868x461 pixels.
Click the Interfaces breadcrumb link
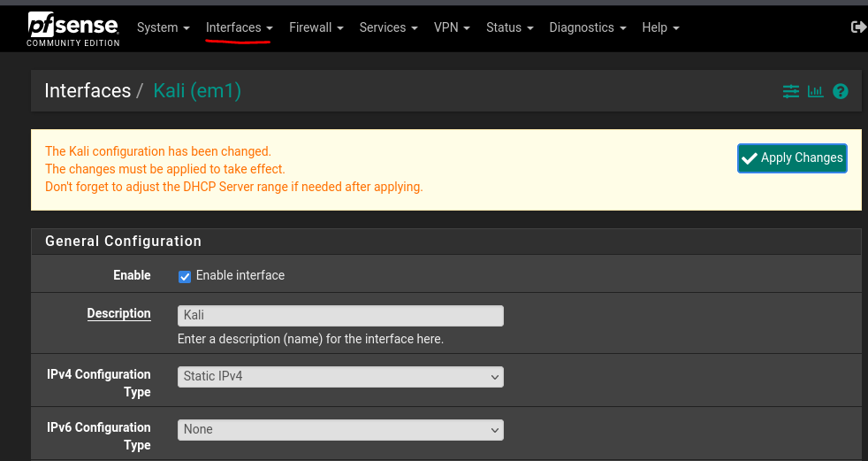coord(88,90)
